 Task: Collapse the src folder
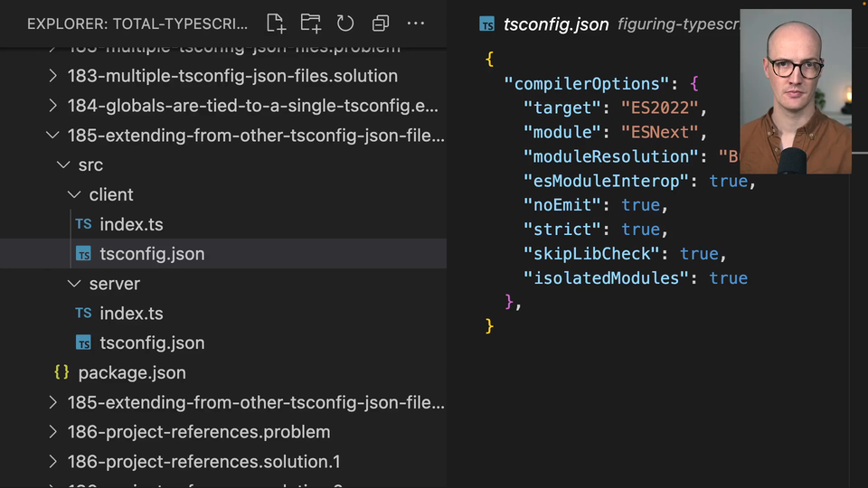tap(63, 165)
